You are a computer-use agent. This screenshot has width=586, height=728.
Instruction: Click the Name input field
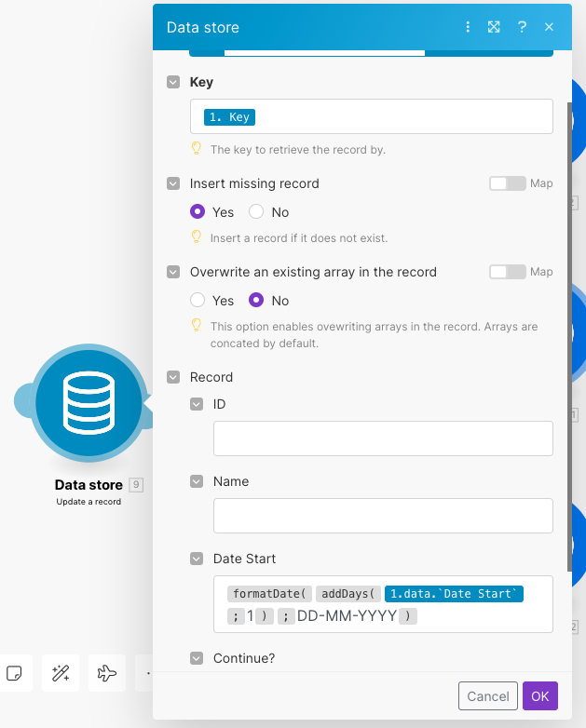click(383, 516)
